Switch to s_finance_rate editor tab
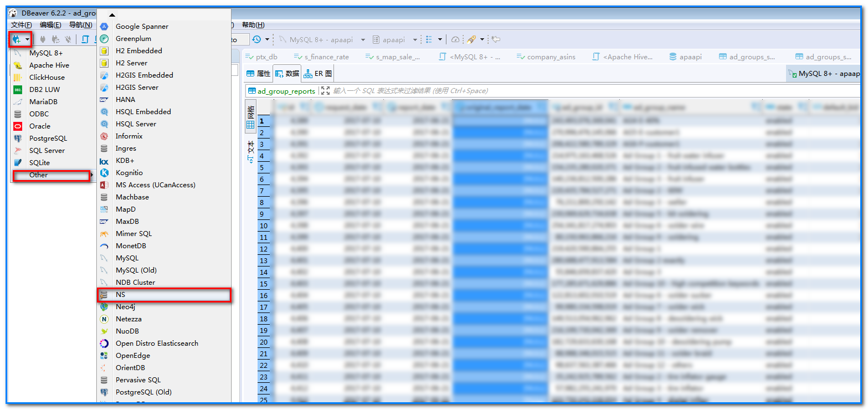This screenshot has height=410, width=868. coord(322,57)
